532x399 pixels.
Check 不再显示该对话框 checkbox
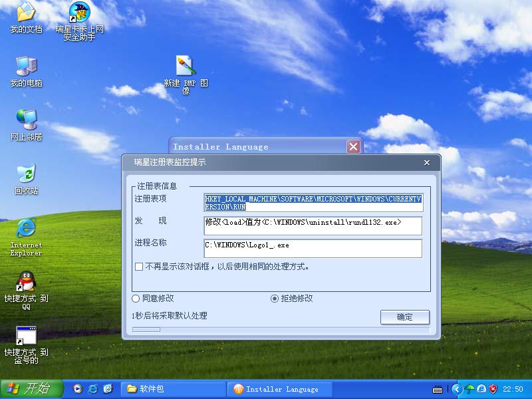point(139,267)
